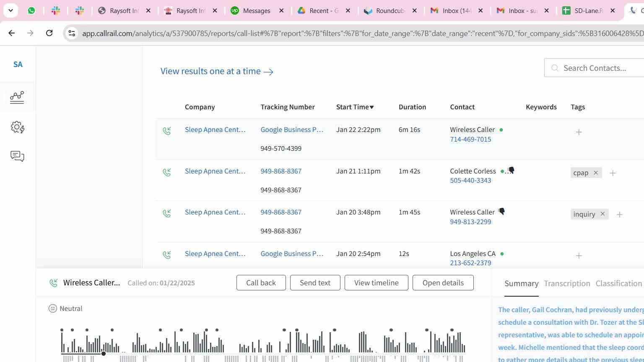Image resolution: width=644 pixels, height=362 pixels.
Task: Switch to the Messages browser tab
Action: tap(257, 10)
